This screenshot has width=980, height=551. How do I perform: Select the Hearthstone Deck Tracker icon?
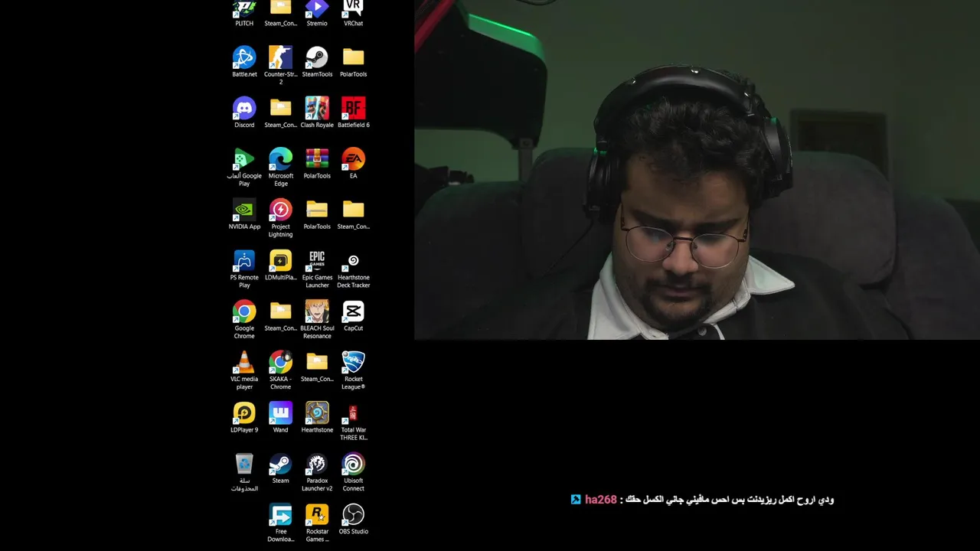(x=353, y=269)
